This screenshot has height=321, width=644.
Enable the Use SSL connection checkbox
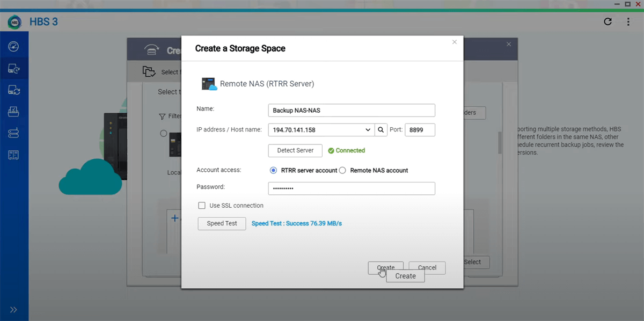click(202, 206)
